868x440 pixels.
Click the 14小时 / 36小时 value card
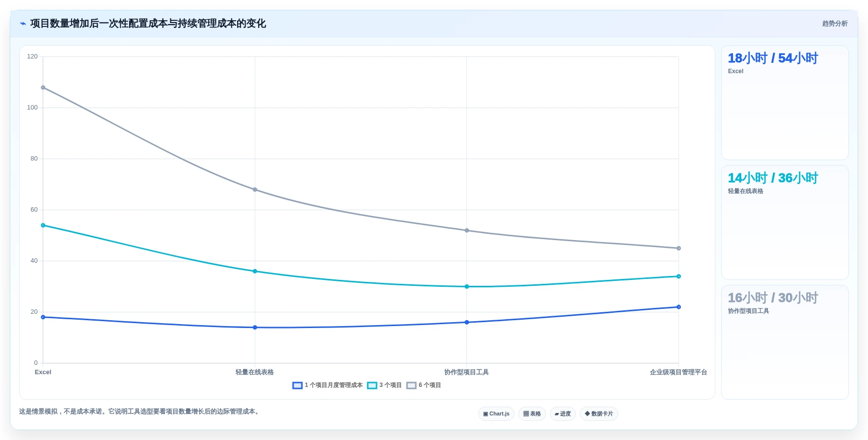point(785,222)
